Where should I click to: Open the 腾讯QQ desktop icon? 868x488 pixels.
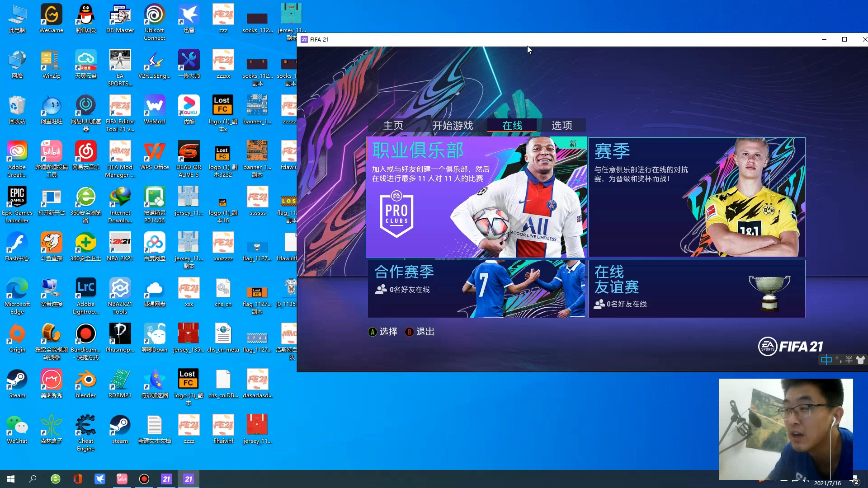(x=85, y=19)
